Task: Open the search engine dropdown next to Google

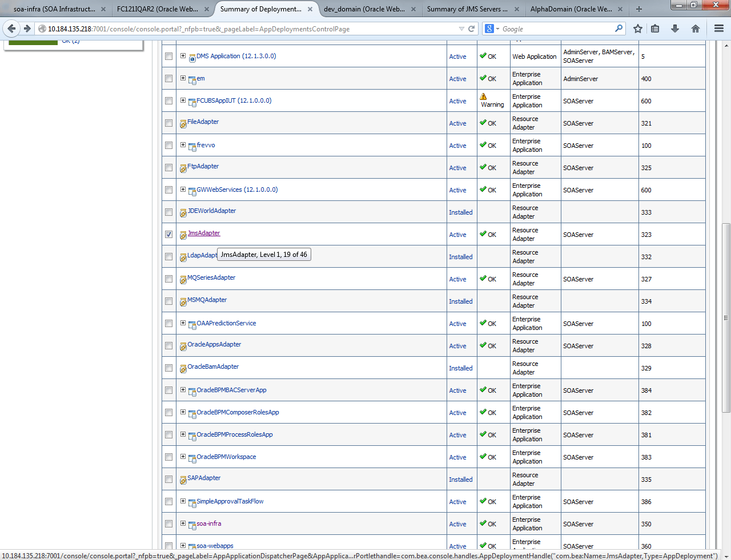Action: (497, 29)
